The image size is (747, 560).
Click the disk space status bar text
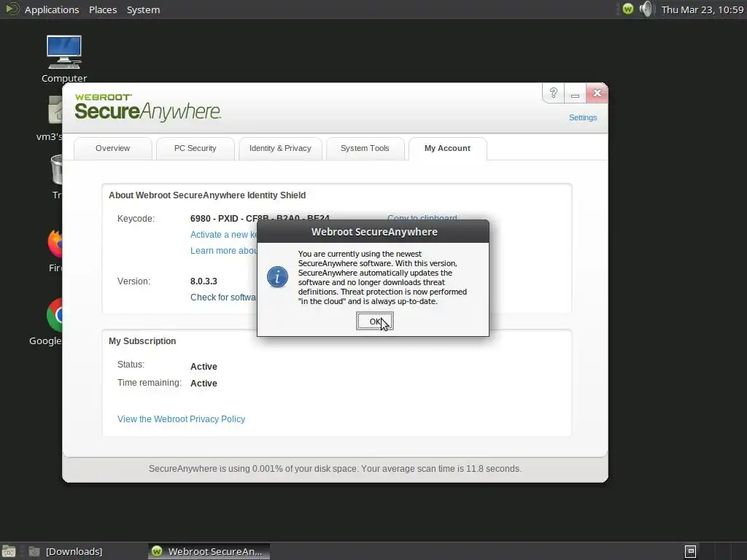point(335,469)
